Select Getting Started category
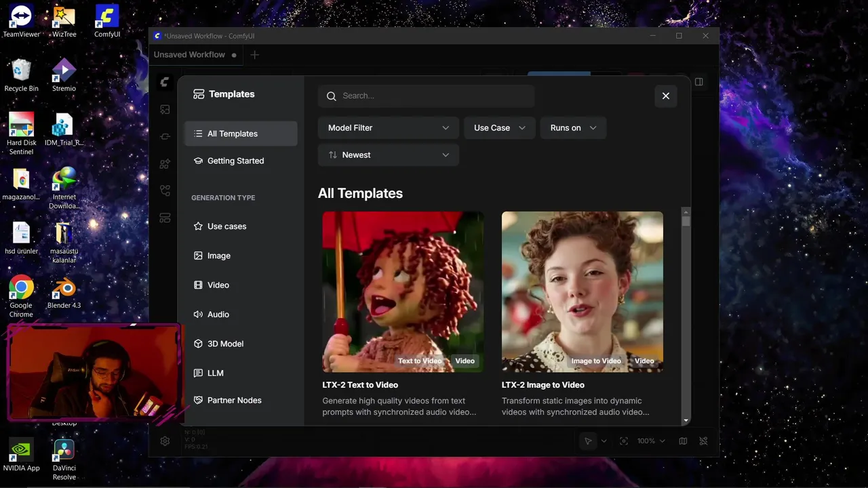The image size is (868, 488). 241,161
